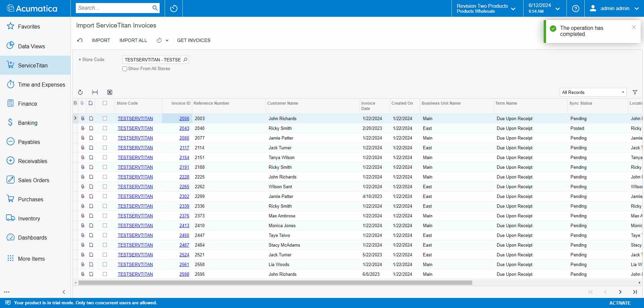Open TESTSERVTITAN link for invoice 2154

click(x=135, y=157)
